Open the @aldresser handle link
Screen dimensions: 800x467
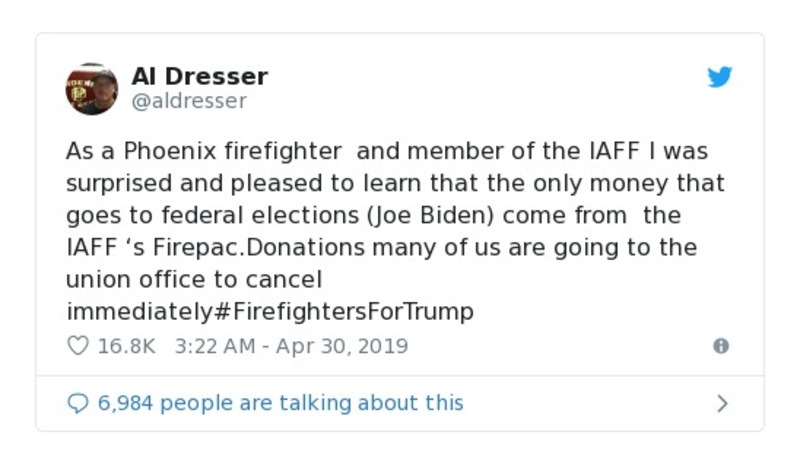189,101
